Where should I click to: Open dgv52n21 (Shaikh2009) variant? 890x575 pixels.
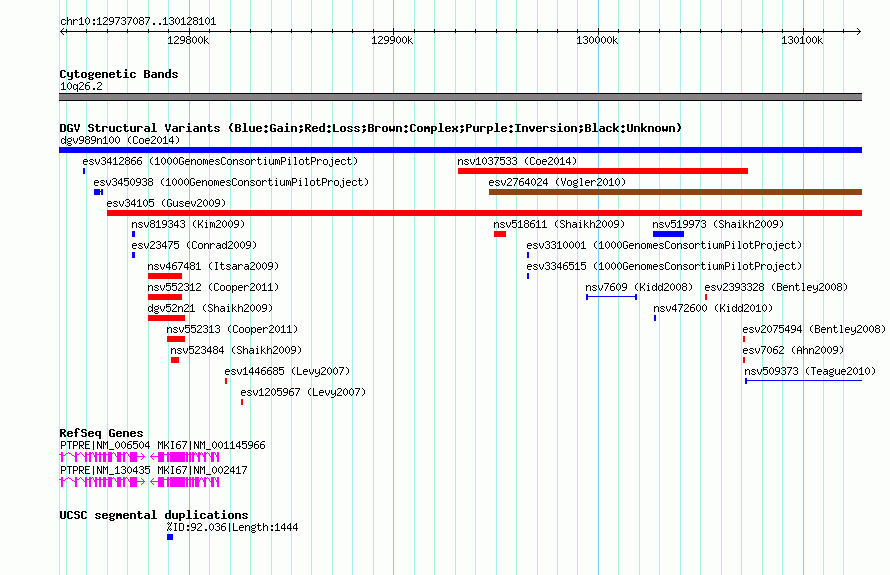210,308
